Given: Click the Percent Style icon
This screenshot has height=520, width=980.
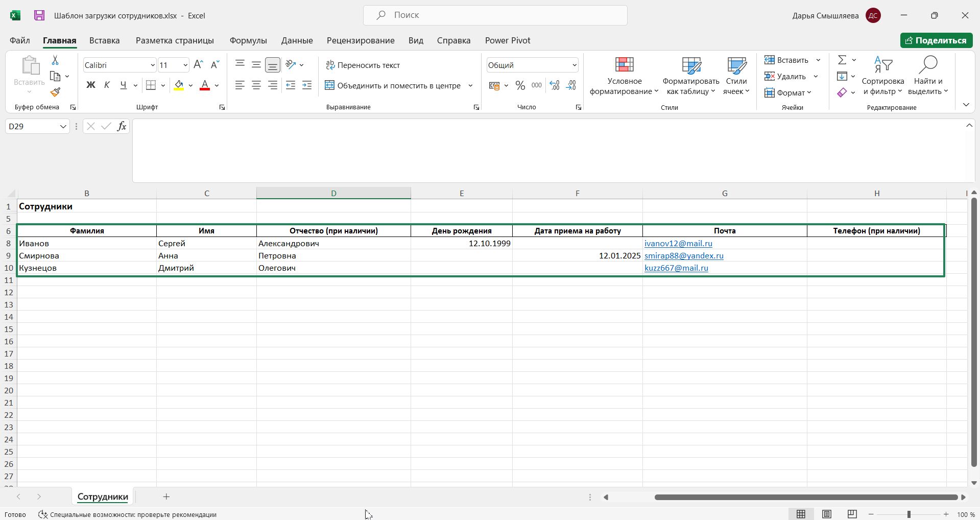Looking at the screenshot, I should 520,86.
